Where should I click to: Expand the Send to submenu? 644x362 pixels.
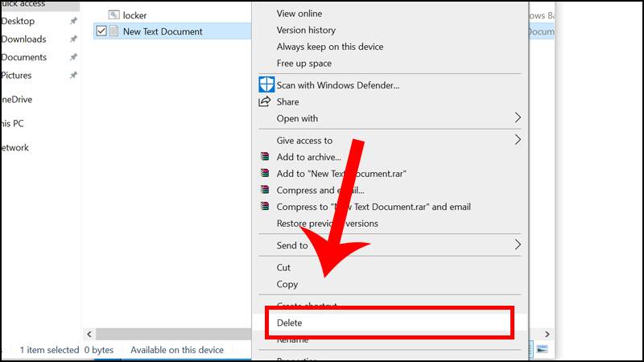click(x=518, y=245)
